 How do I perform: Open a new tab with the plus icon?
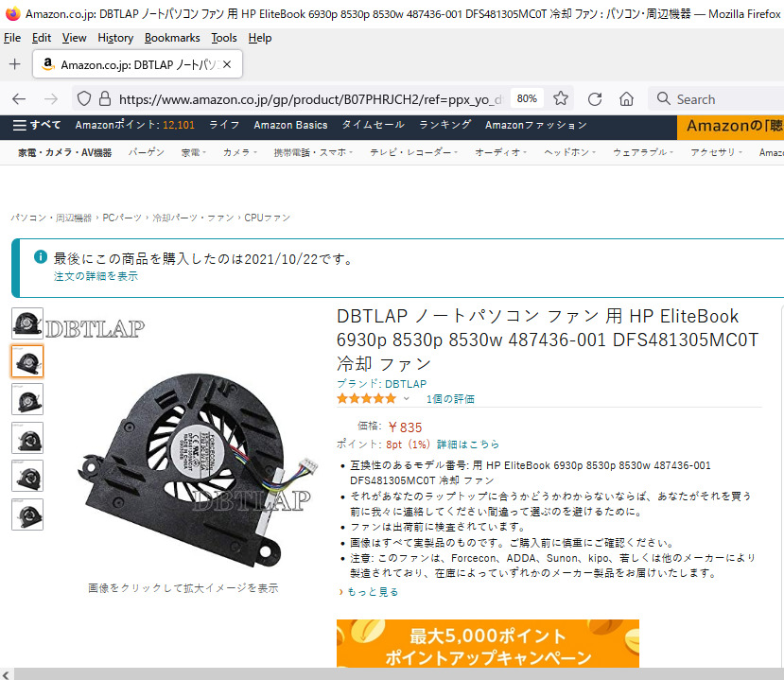(x=15, y=64)
